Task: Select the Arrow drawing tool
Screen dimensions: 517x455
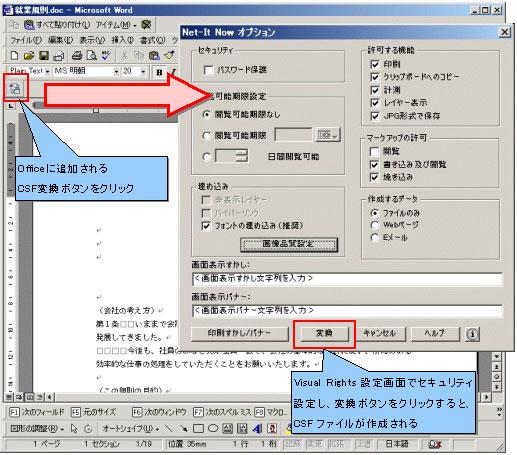Action: point(183,428)
